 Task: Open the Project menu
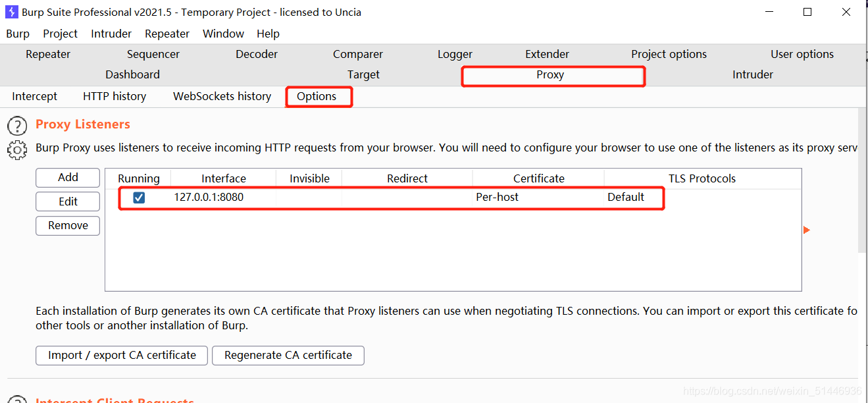pyautogui.click(x=60, y=34)
